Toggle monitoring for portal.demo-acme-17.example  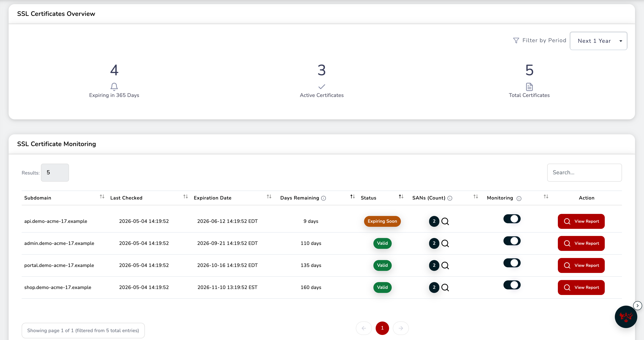tap(512, 263)
